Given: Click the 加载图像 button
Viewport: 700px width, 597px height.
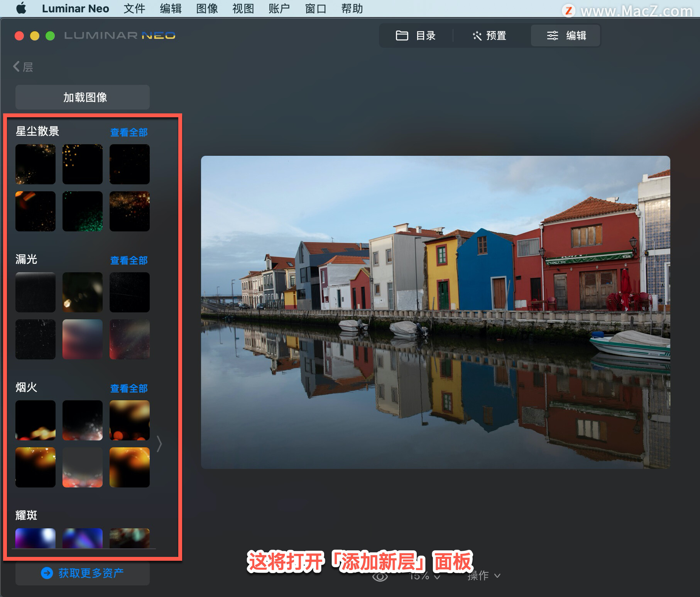Looking at the screenshot, I should pyautogui.click(x=83, y=97).
